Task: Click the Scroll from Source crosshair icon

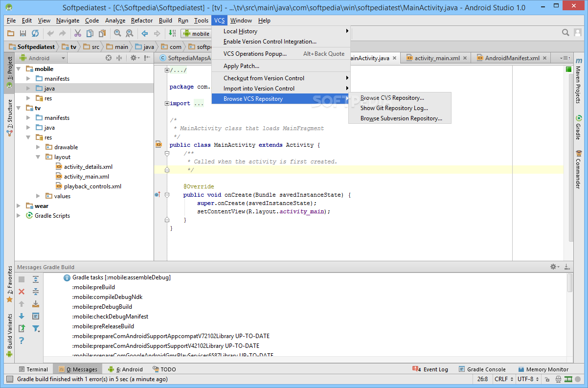Action: 109,58
